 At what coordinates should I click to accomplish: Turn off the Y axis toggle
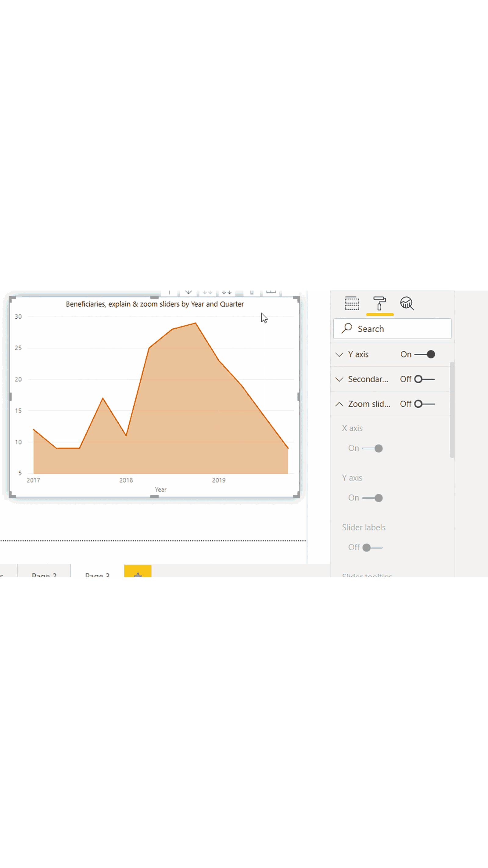point(425,354)
